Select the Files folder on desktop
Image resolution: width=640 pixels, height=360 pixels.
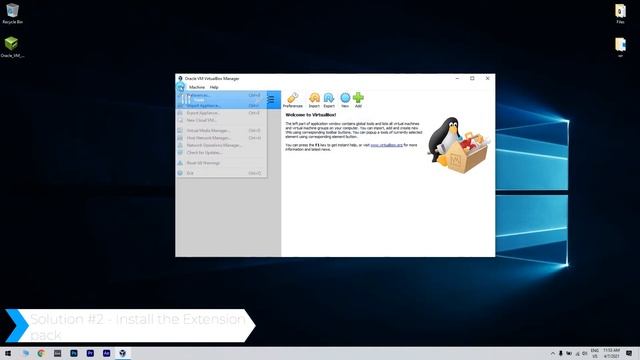620,13
